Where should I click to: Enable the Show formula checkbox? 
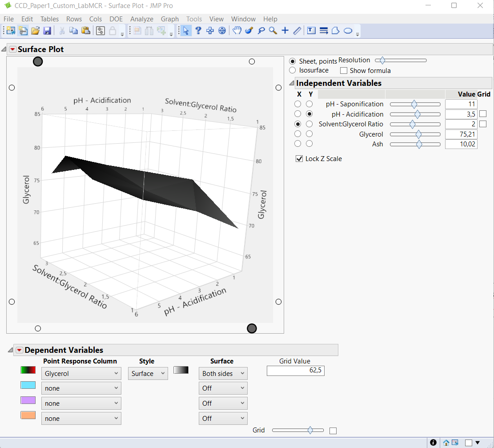click(343, 70)
